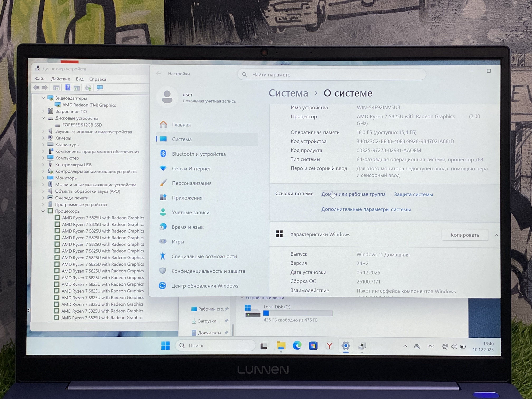
Task: Expand the Камеры device category
Action: coord(43,138)
